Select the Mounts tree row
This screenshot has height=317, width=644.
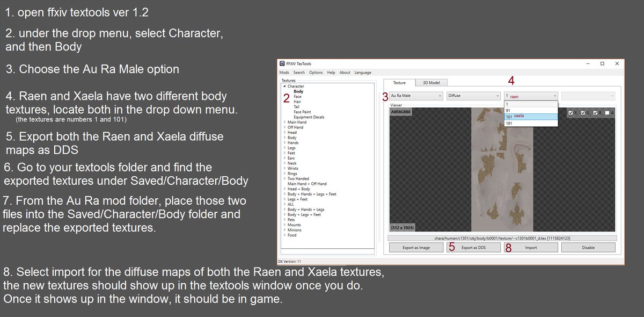(x=294, y=225)
